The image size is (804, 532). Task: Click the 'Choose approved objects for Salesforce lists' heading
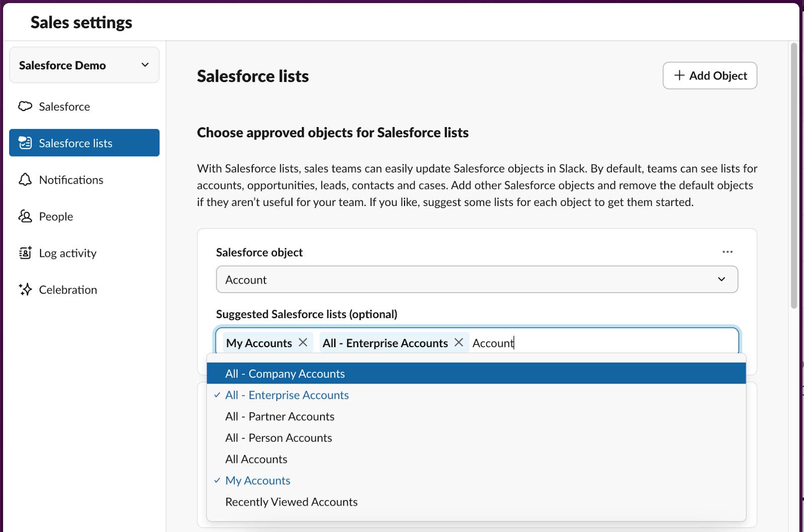click(x=333, y=133)
